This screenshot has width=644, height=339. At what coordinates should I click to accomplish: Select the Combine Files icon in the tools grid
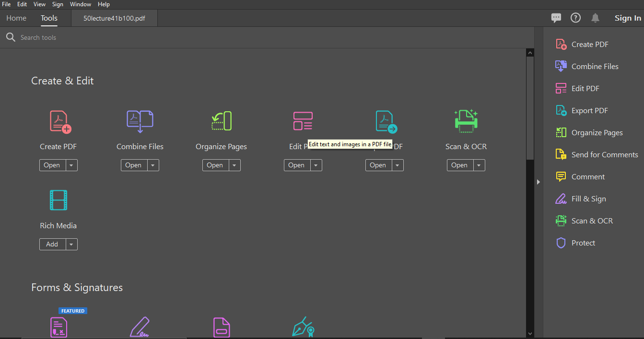[x=140, y=122]
